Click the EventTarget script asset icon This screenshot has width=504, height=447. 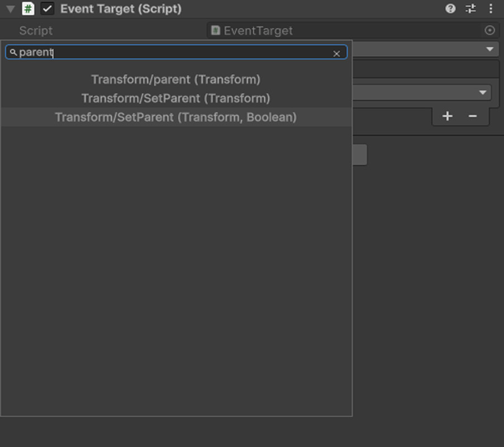(216, 30)
